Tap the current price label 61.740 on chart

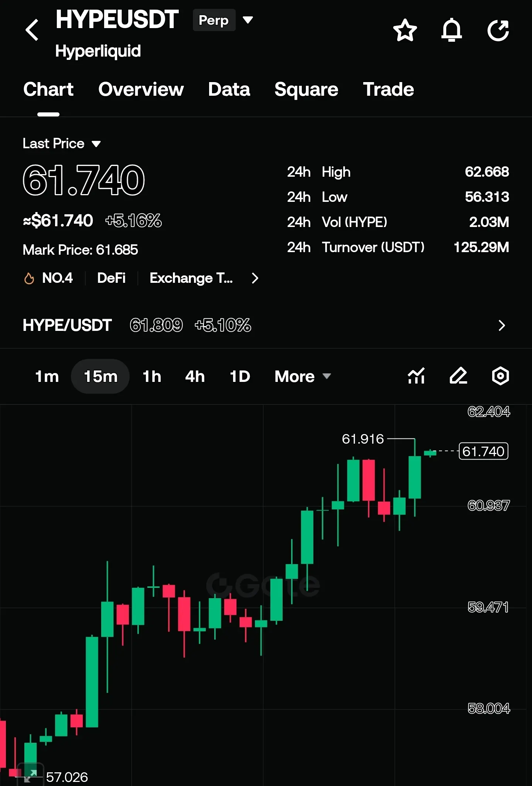[483, 451]
